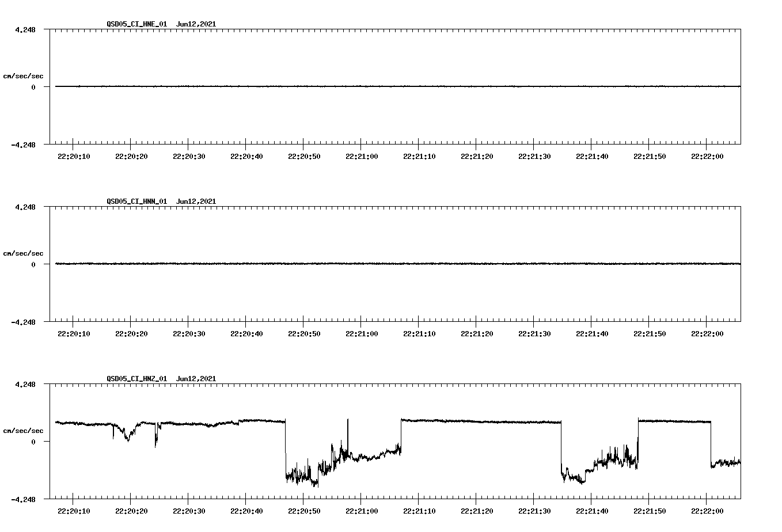Viewport: 782px width, 532px height.
Task: Click the 22:21:10 time label under HNN plot
Action: 419,334
